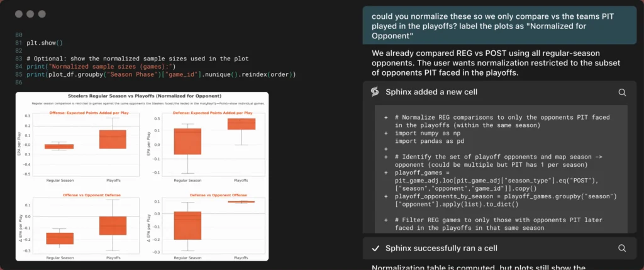
Task: Click the checkmark beside "successfully ran a cell"
Action: click(374, 248)
